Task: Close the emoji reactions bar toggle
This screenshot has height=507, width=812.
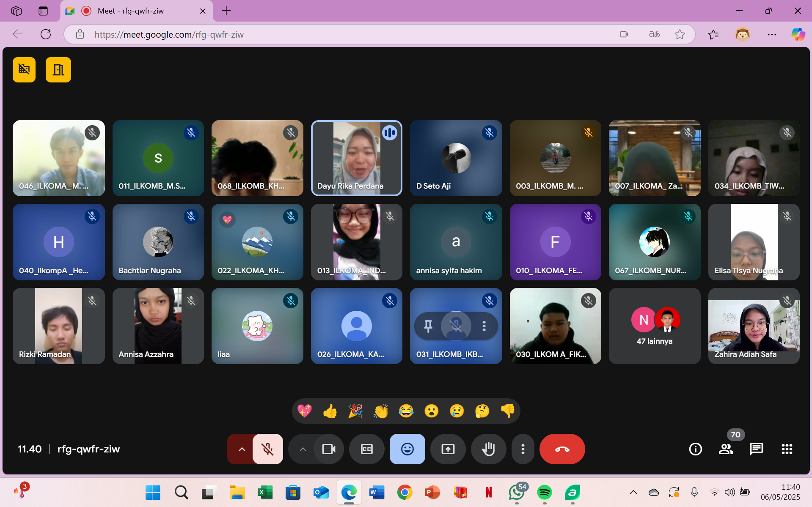Action: point(407,449)
